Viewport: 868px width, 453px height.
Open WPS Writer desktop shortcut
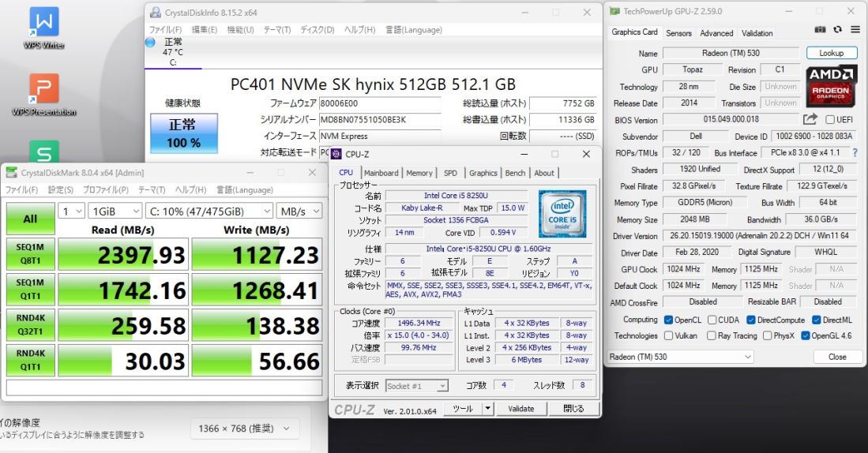tap(43, 28)
